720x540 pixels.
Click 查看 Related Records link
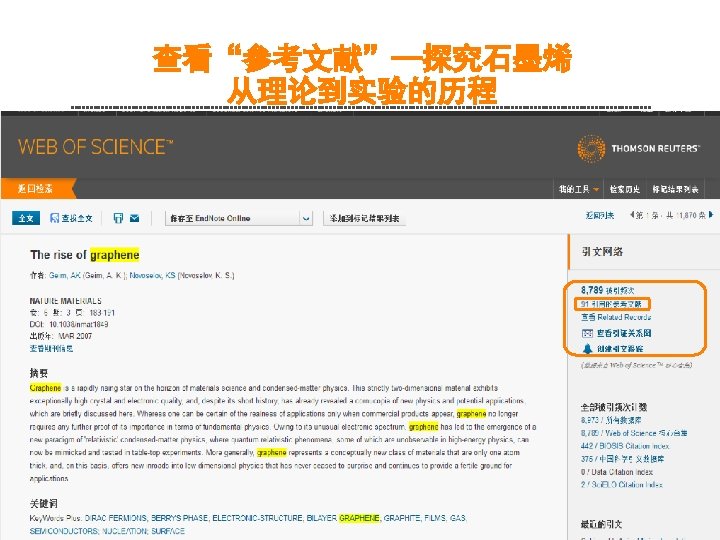pos(616,317)
